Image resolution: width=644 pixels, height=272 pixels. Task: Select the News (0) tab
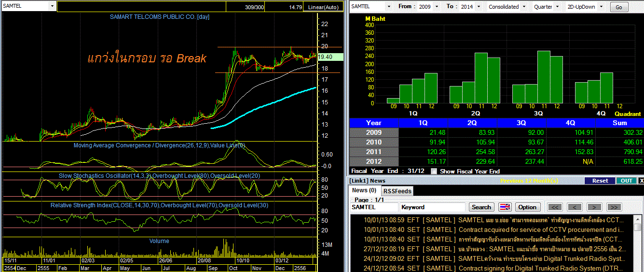tap(364, 190)
